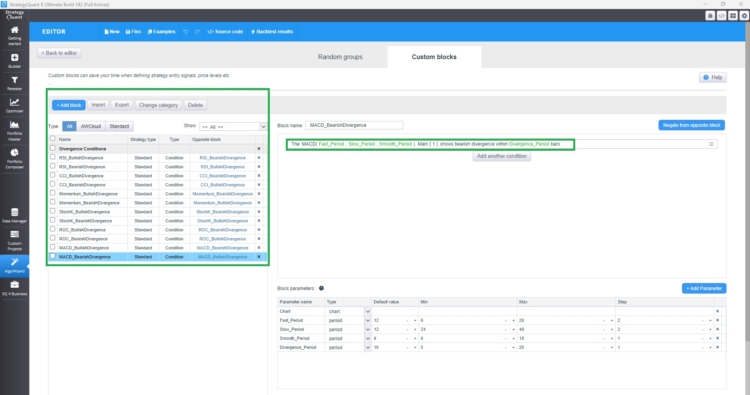Check CCI_BullishDivergence checkbox

pos(53,176)
